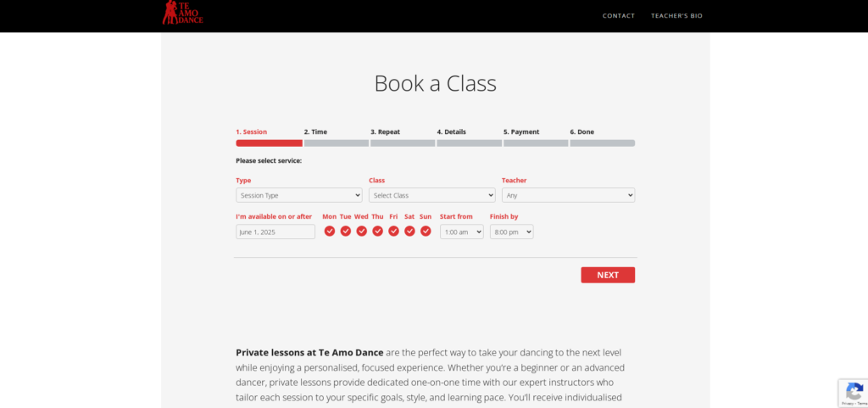This screenshot has width=868, height=408.
Task: Select the 5. Payment step label
Action: point(521,131)
